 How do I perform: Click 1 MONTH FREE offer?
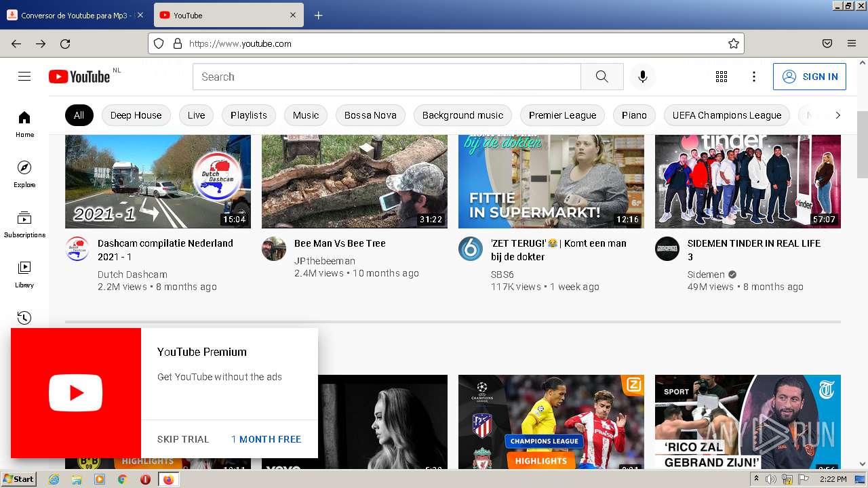[x=266, y=439]
